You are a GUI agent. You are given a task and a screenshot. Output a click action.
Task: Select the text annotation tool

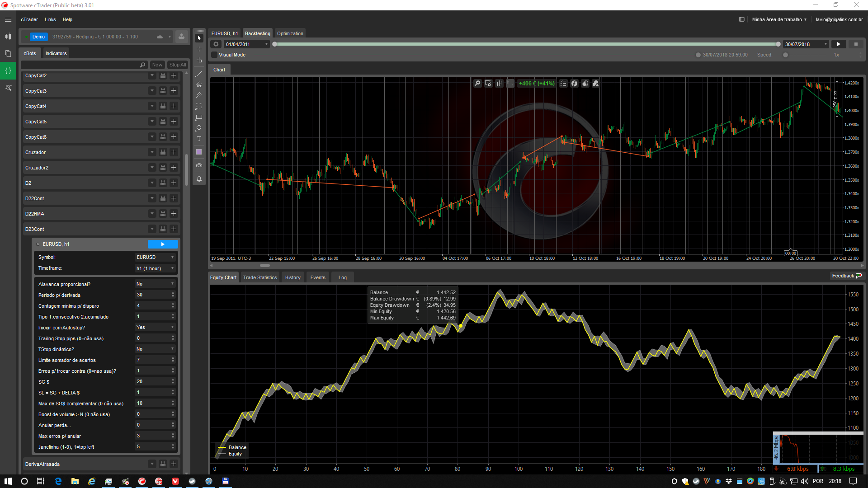click(199, 139)
